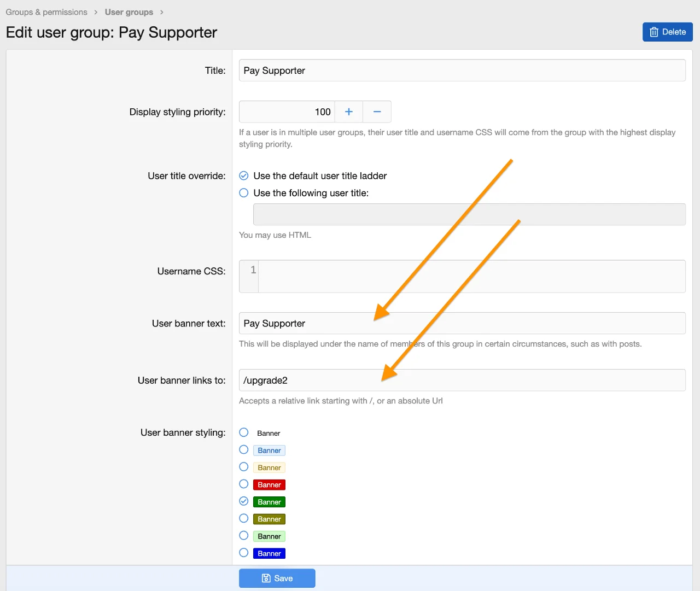
Task: Select the olive Banner styling
Action: pos(243,518)
